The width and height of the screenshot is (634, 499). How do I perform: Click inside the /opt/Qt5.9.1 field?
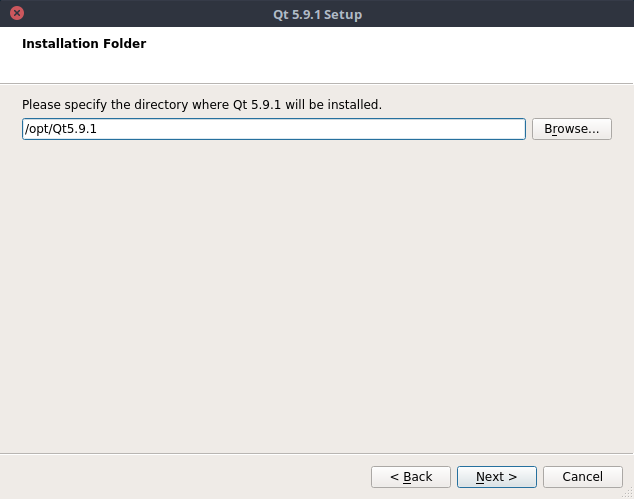point(300,129)
